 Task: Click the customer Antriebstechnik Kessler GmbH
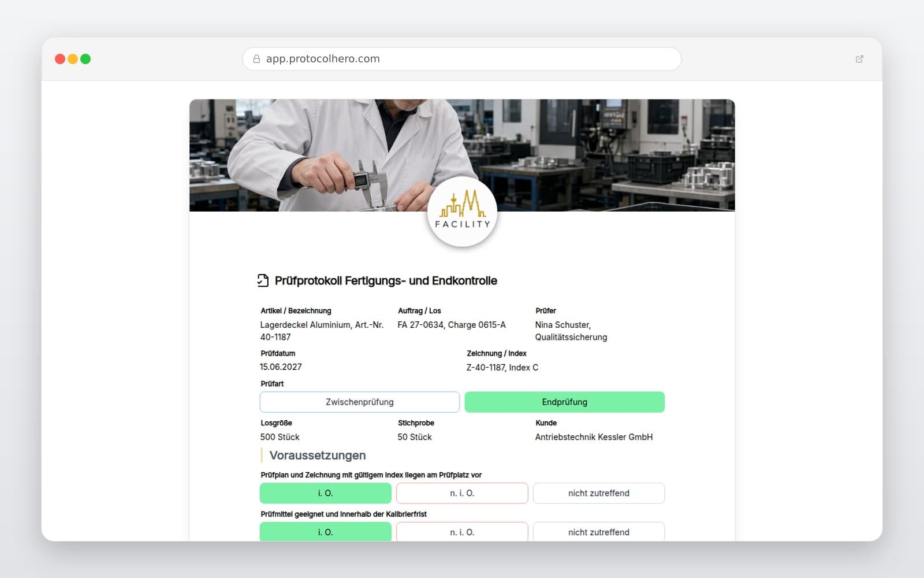click(x=594, y=437)
